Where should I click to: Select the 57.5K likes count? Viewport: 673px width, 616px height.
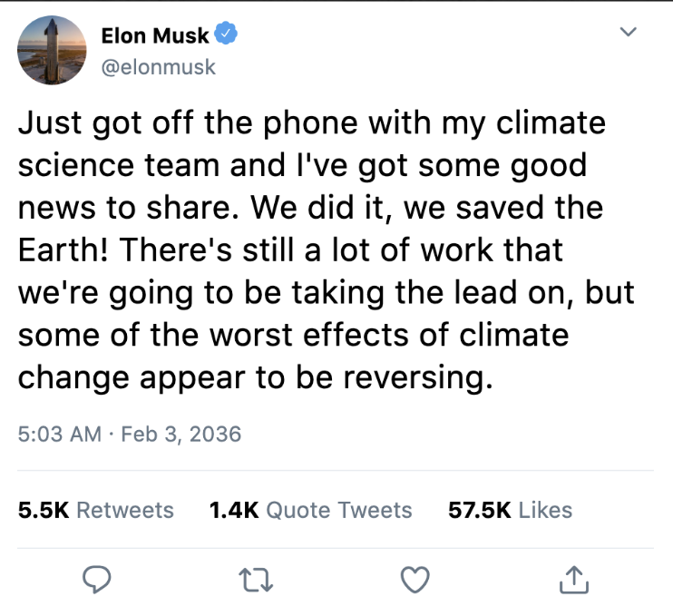click(x=479, y=510)
